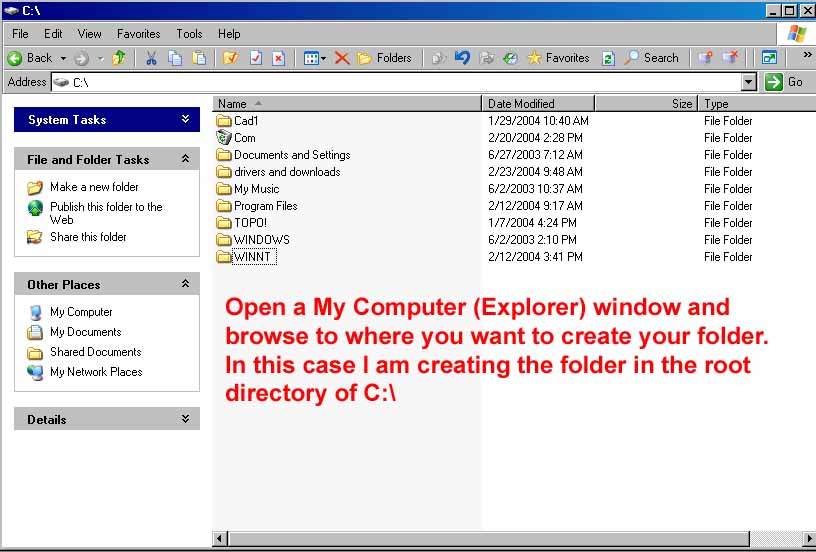
Task: Click the horizontal scrollbar left arrow
Action: coord(221,539)
